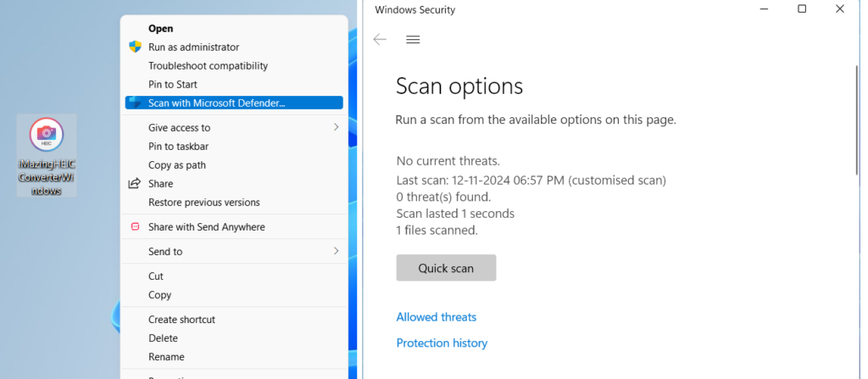Select Run as administrator menu entry
The width and height of the screenshot is (868, 379).
click(x=194, y=47)
